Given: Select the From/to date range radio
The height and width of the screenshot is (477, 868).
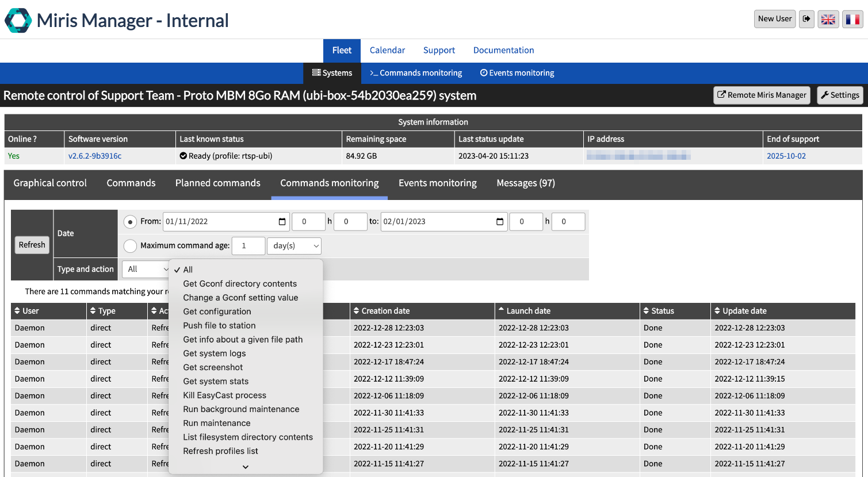Looking at the screenshot, I should click(x=131, y=222).
